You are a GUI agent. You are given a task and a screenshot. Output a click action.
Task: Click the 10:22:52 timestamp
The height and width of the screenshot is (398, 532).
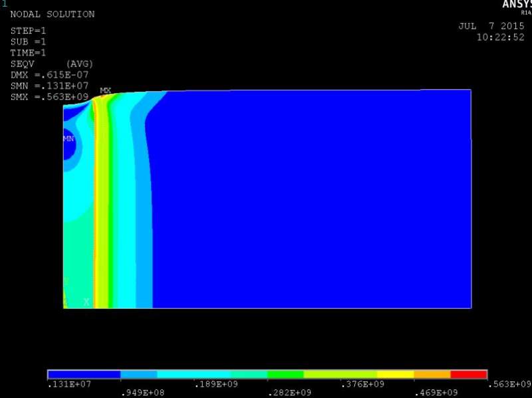[x=501, y=37]
